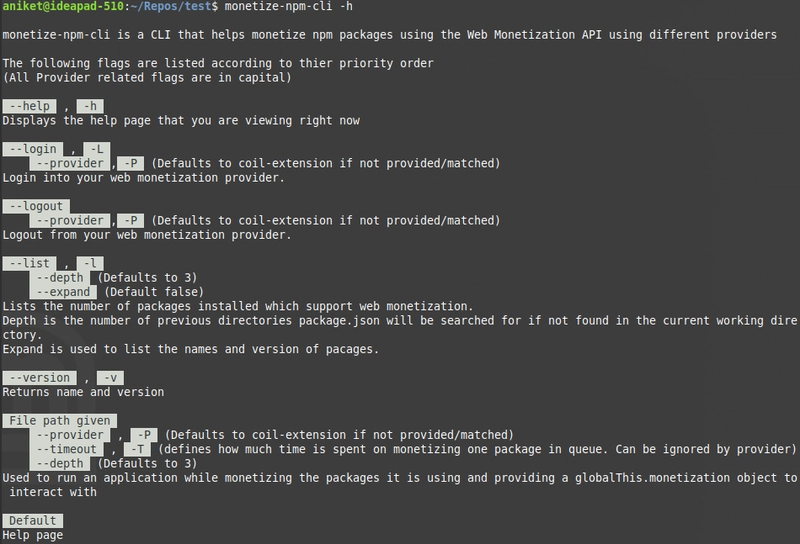Click the highlighted 'Default' label
This screenshot has width=800, height=544.
32,521
